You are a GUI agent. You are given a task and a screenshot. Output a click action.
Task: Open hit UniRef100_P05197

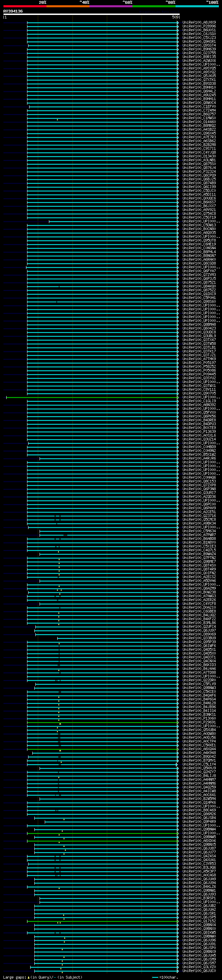coord(199,363)
